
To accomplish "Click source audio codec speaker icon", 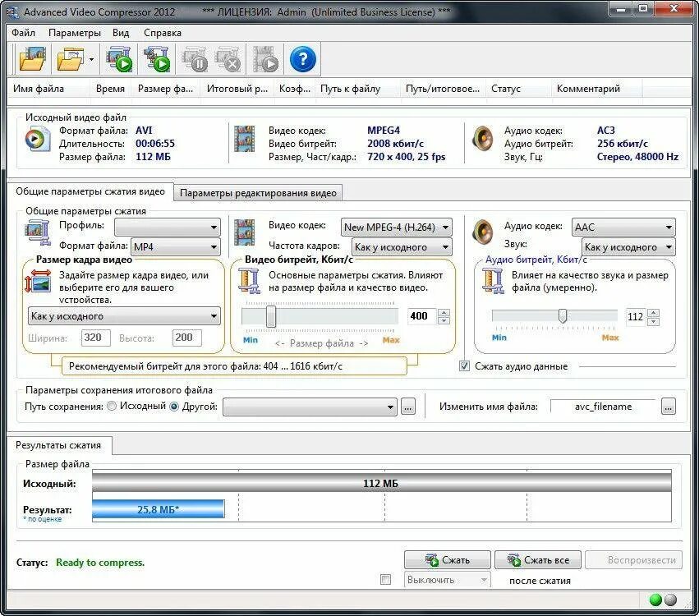I will [x=483, y=139].
